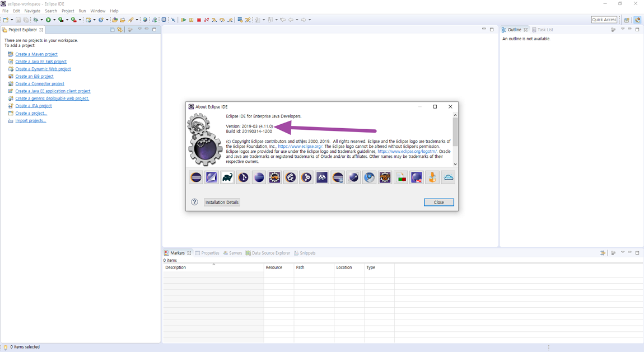
Task: Open the Window menu
Action: pyautogui.click(x=98, y=11)
